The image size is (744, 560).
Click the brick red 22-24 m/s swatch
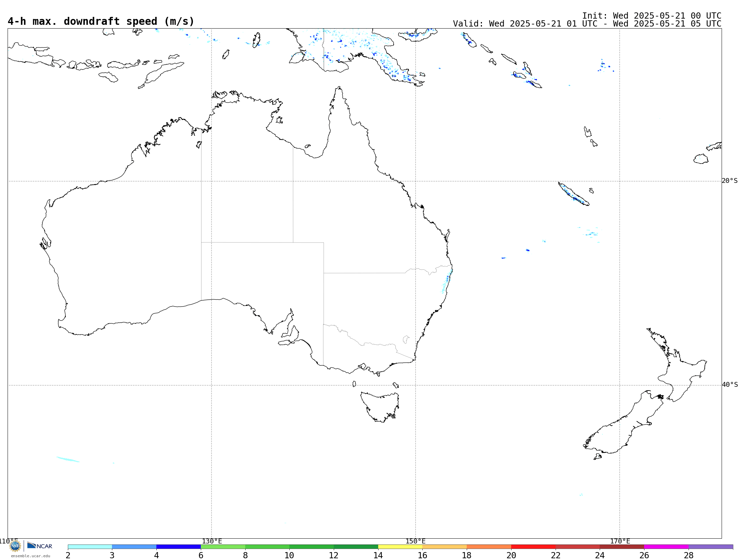(578, 547)
